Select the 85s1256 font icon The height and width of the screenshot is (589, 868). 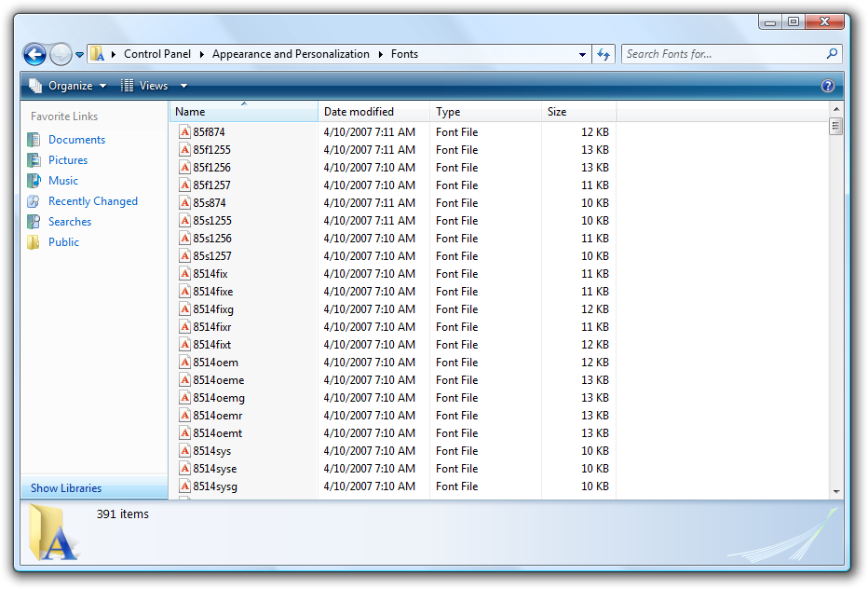pos(185,239)
